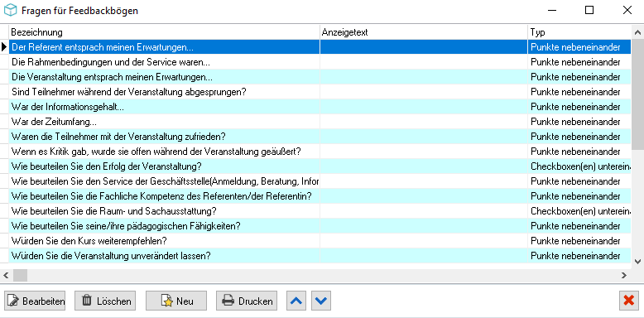
Task: Click the Löschen trash button
Action: tap(105, 301)
